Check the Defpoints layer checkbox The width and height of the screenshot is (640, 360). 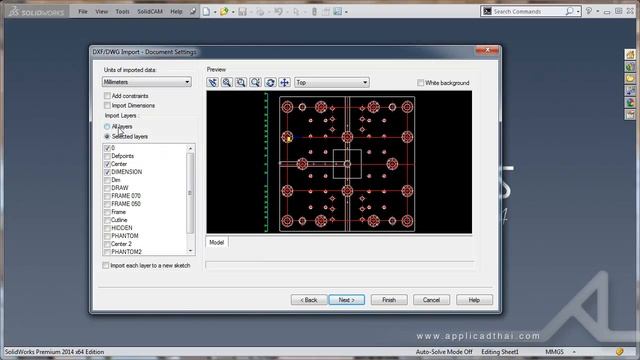tap(107, 156)
